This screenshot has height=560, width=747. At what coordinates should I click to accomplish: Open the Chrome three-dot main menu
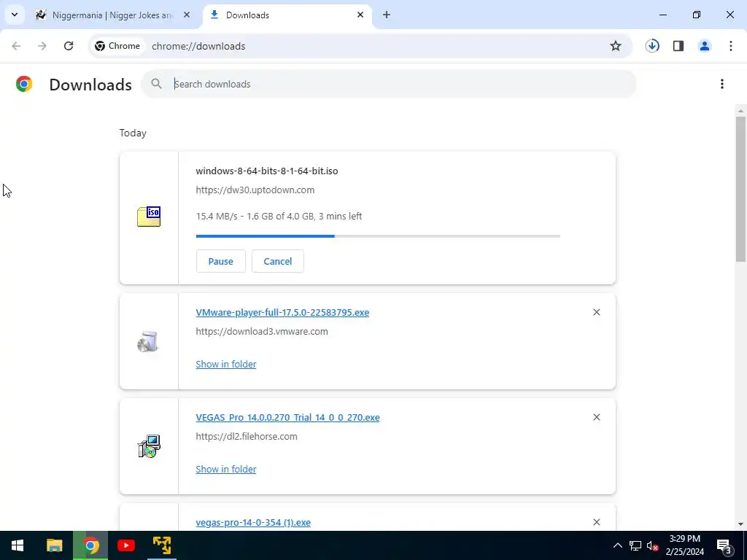click(x=731, y=46)
